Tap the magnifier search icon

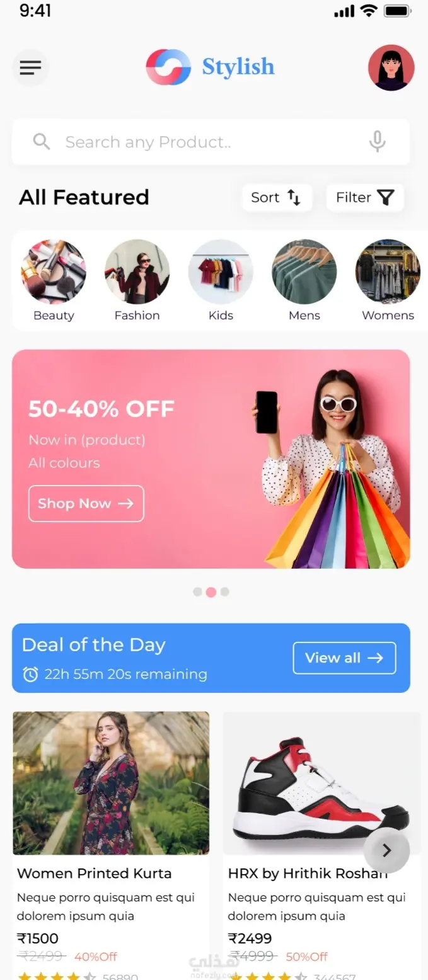pyautogui.click(x=42, y=142)
